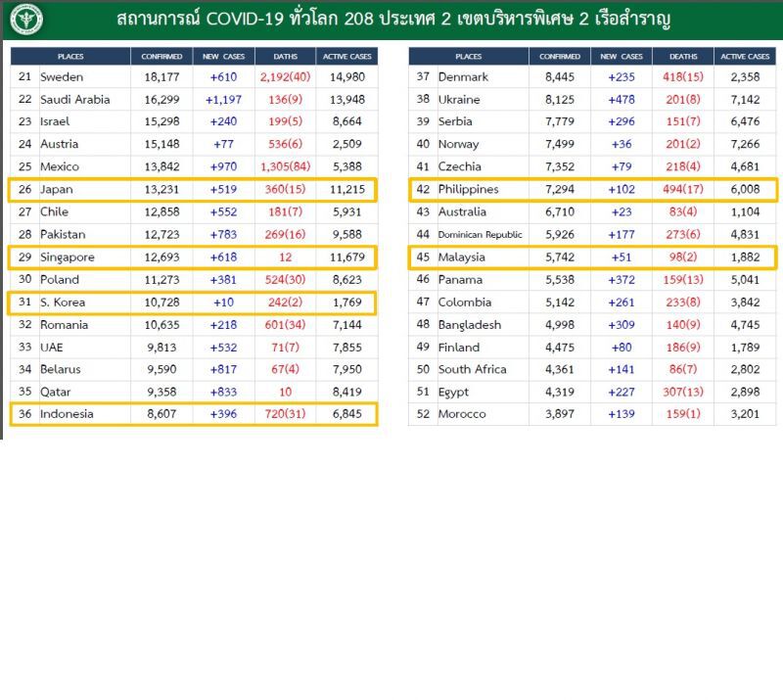Click the Sweden country name
The width and height of the screenshot is (783, 700).
point(62,77)
